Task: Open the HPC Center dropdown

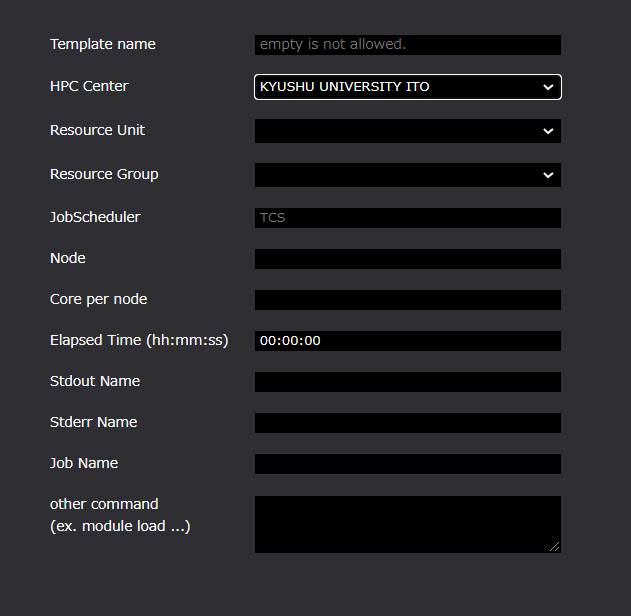Action: click(407, 87)
